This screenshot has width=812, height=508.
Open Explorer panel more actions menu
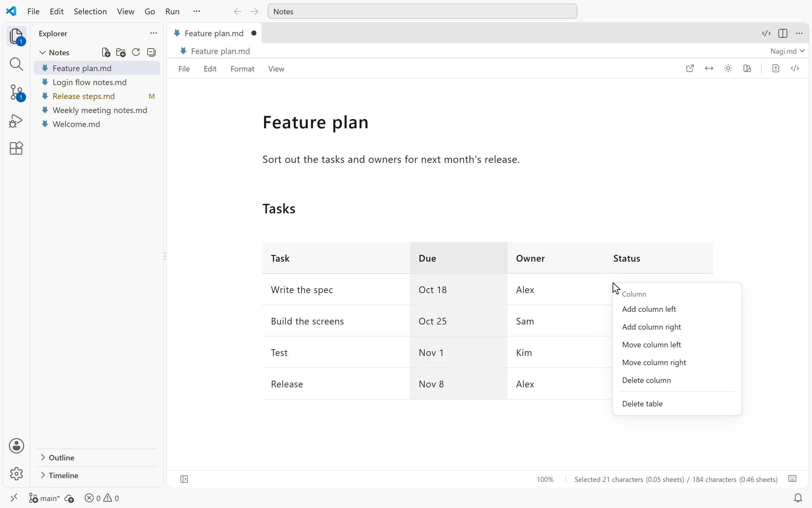tap(153, 33)
